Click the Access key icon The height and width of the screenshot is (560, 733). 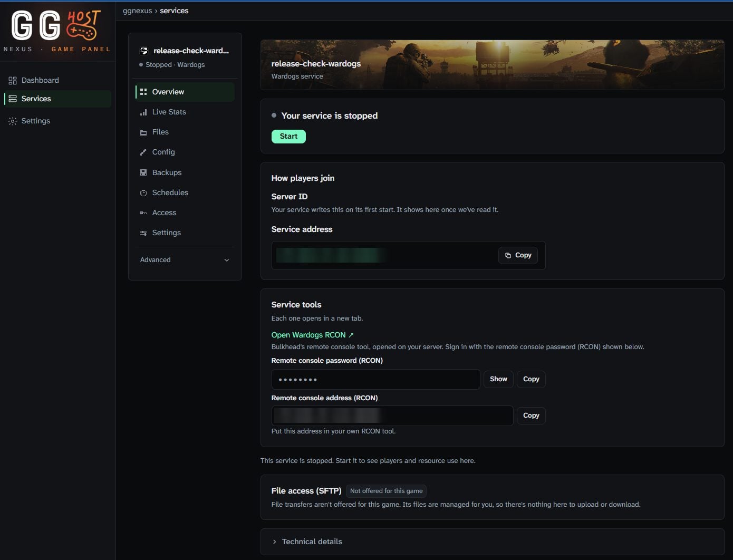coord(143,213)
